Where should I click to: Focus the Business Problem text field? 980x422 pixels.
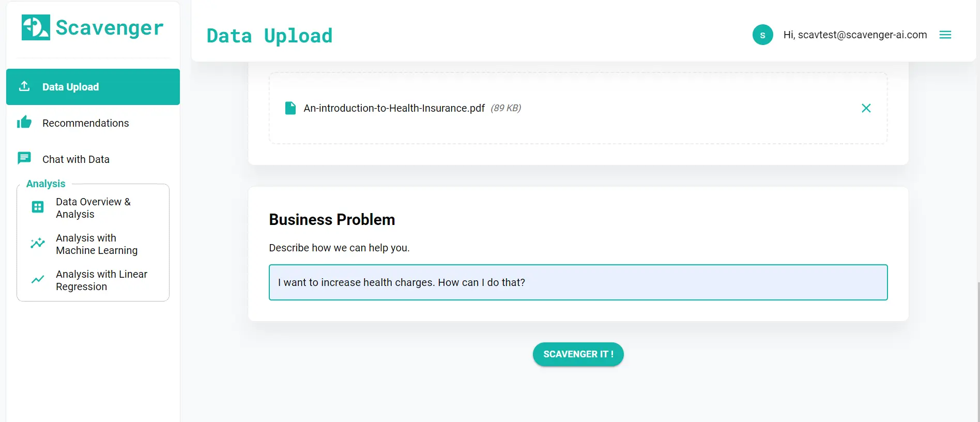coord(578,282)
